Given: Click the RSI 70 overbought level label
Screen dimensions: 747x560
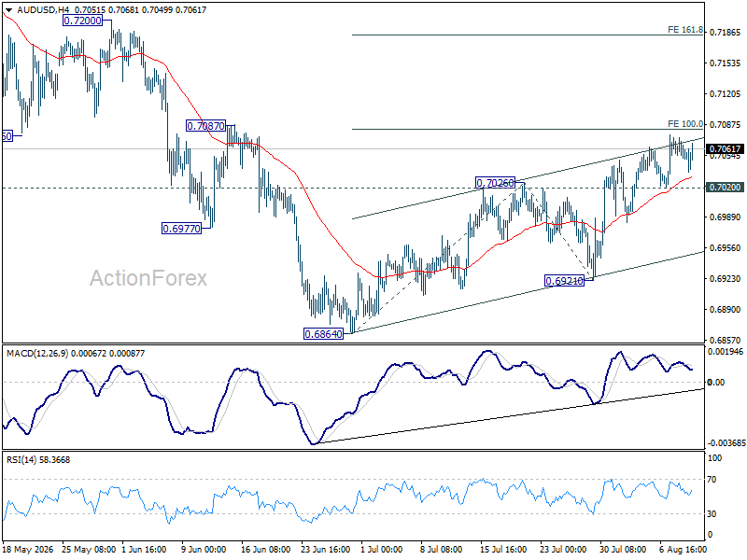Looking at the screenshot, I should pos(712,480).
